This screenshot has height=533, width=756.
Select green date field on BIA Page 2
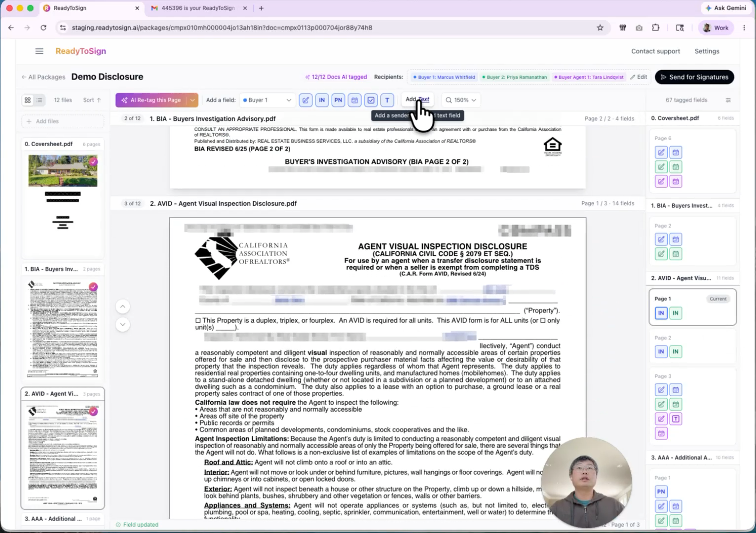click(676, 254)
